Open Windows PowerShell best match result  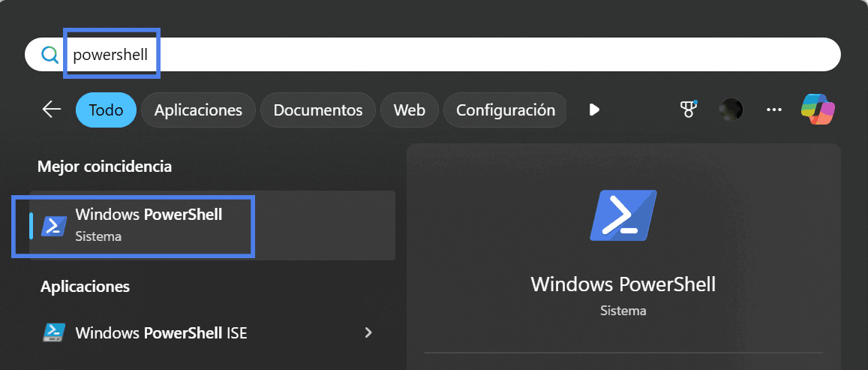click(212, 225)
